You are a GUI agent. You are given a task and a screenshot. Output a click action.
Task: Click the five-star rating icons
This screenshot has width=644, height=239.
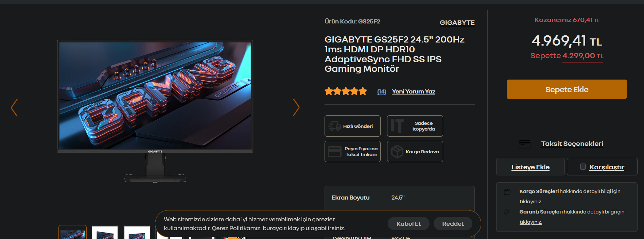(x=346, y=91)
